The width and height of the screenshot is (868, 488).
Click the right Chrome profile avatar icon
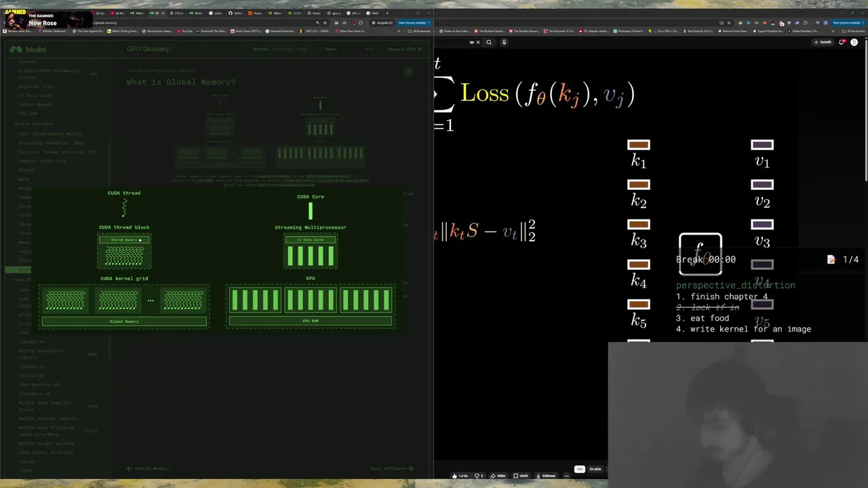tap(825, 22)
